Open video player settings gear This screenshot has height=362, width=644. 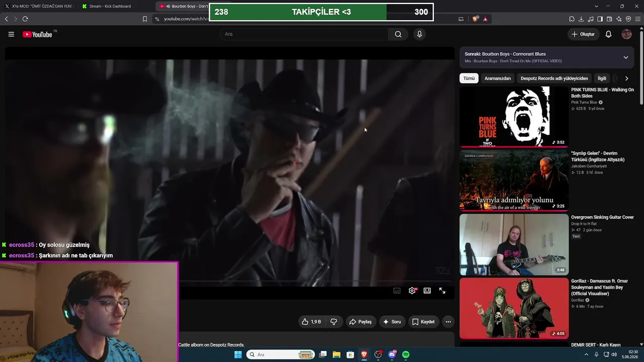(412, 291)
